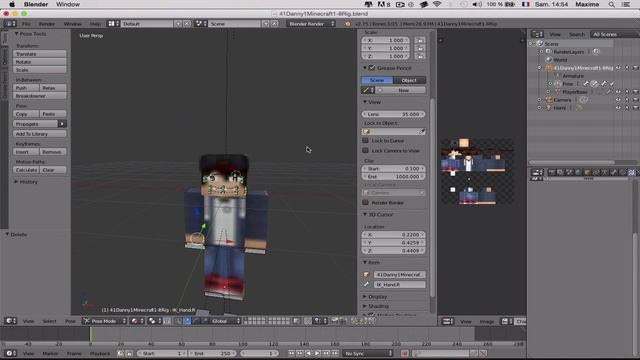Enable the Render Border checkbox
This screenshot has width=640, height=360.
pos(366,202)
